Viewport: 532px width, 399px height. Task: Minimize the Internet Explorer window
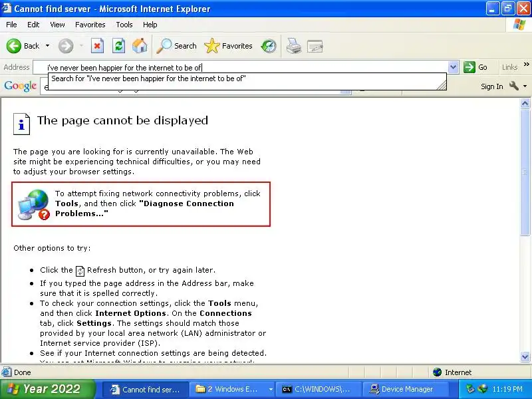coord(492,9)
